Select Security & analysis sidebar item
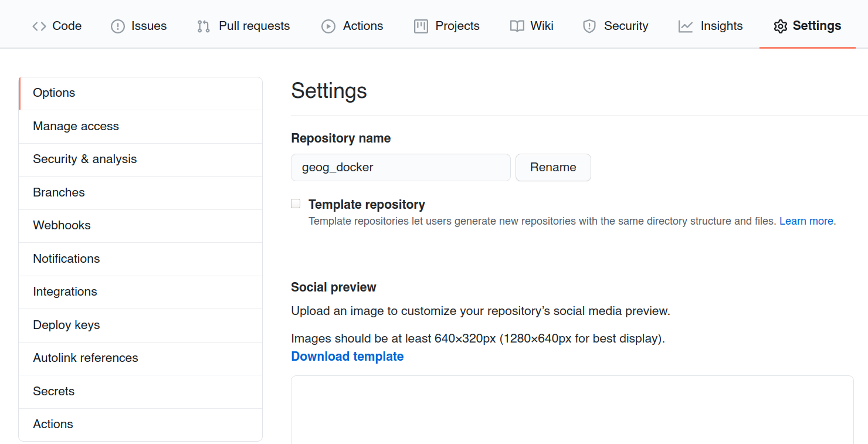 (141, 160)
